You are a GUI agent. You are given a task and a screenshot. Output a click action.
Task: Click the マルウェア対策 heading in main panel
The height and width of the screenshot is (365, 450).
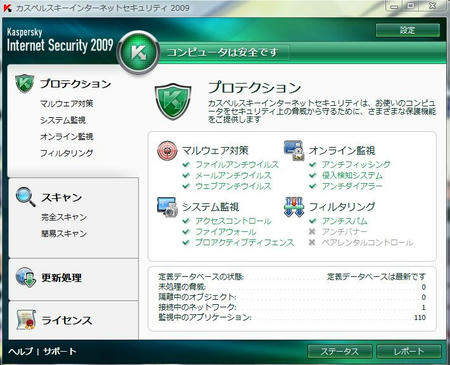215,151
